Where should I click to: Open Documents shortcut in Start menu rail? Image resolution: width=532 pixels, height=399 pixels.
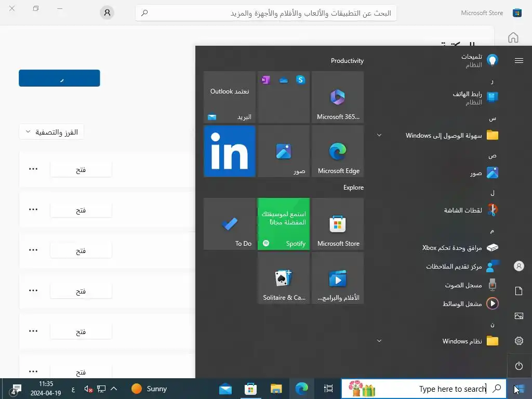[x=519, y=291]
